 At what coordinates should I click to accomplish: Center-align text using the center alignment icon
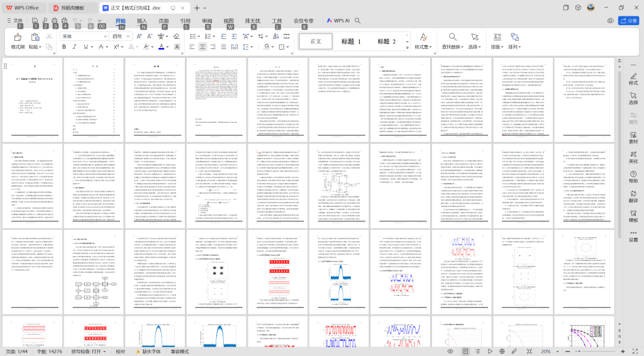click(203, 47)
